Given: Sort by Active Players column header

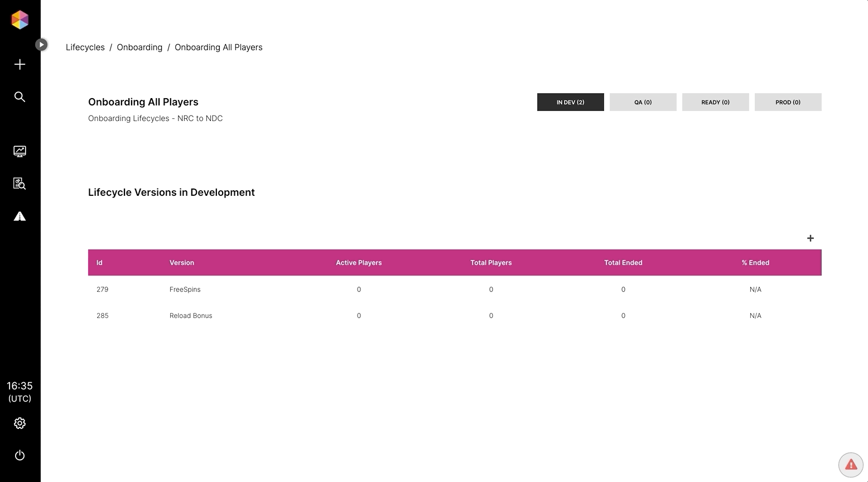Looking at the screenshot, I should tap(359, 263).
